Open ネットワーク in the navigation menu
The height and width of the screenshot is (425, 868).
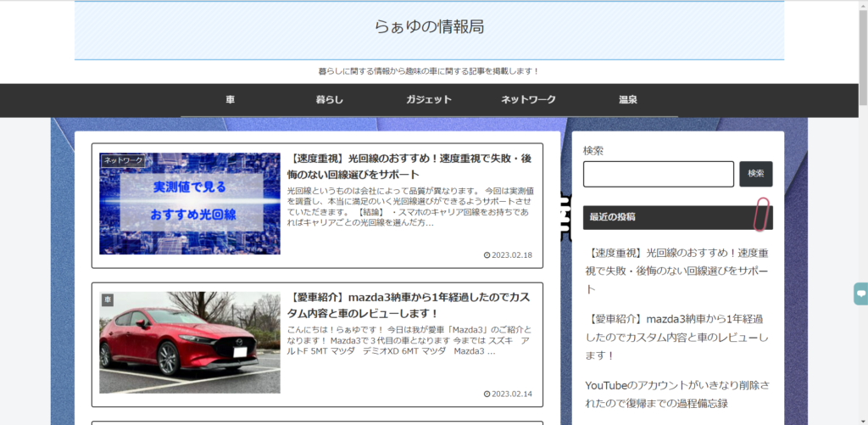point(528,100)
